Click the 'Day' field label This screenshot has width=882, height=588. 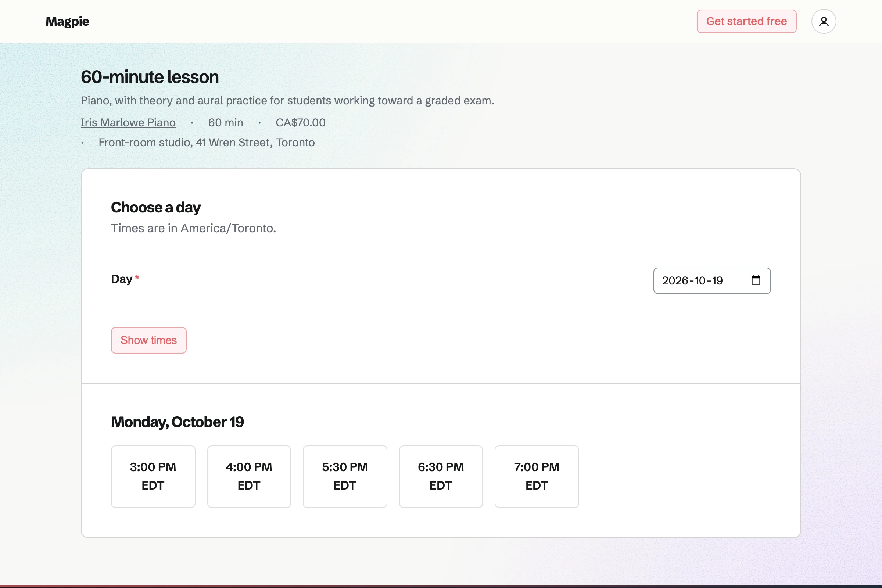122,279
